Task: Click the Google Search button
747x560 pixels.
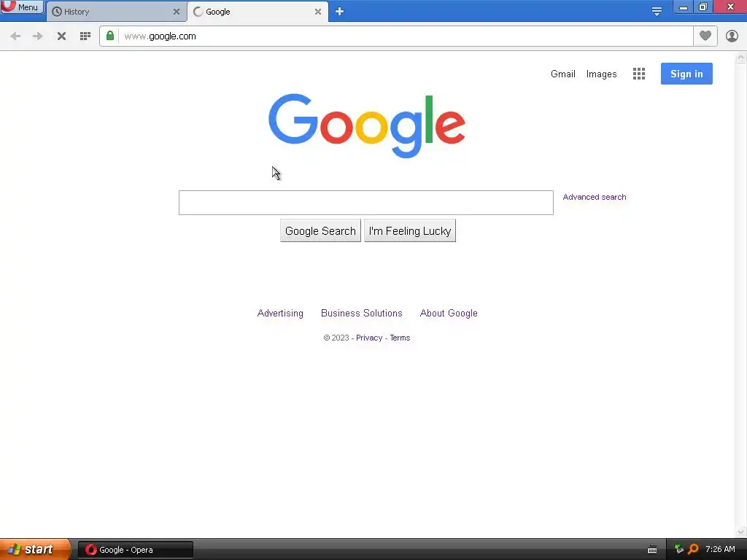Action: tap(320, 231)
